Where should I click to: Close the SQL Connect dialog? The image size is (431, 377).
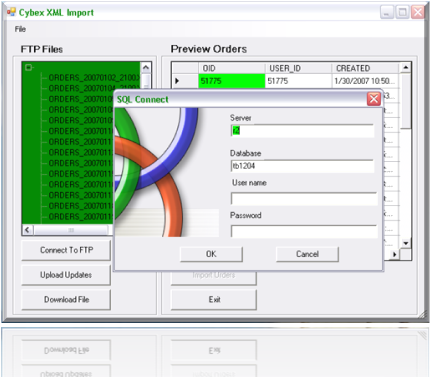pyautogui.click(x=374, y=99)
